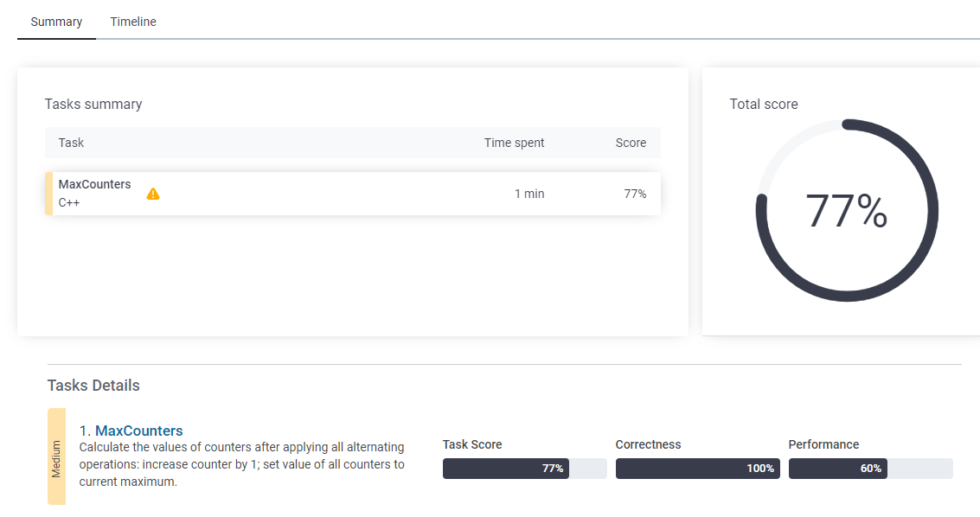Screen dimensions: 980x517
Task: Click the Task Score progress bar
Action: [524, 469]
